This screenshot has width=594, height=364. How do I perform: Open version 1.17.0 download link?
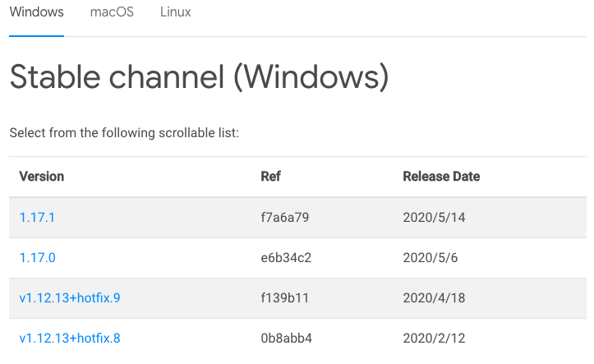pos(38,257)
